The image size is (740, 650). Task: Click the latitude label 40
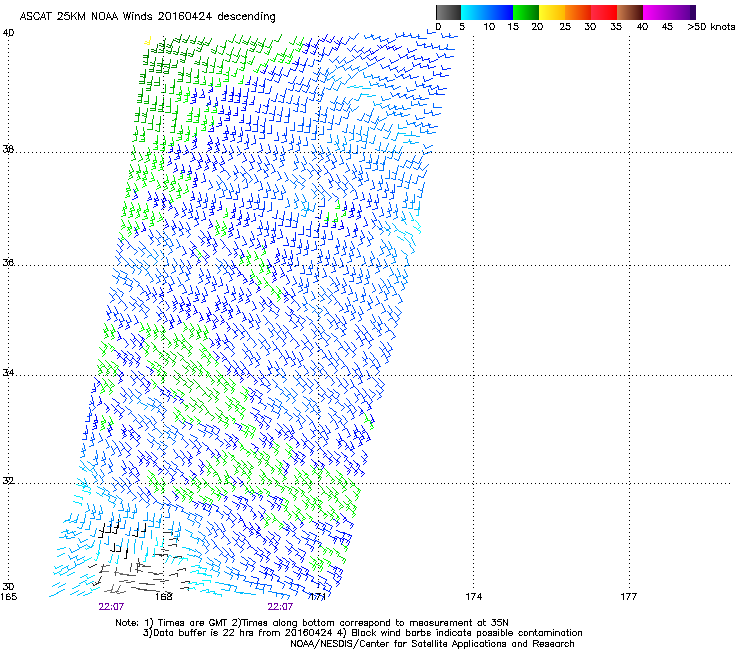pos(8,33)
